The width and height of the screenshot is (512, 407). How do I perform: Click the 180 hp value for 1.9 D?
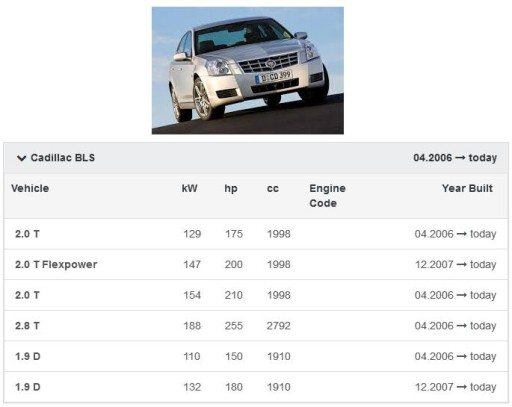[x=234, y=387]
